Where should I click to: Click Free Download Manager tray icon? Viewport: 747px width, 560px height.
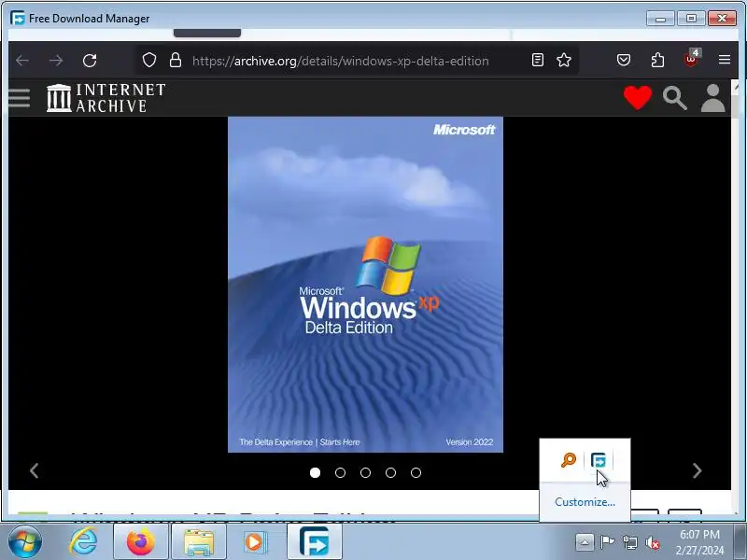click(599, 460)
